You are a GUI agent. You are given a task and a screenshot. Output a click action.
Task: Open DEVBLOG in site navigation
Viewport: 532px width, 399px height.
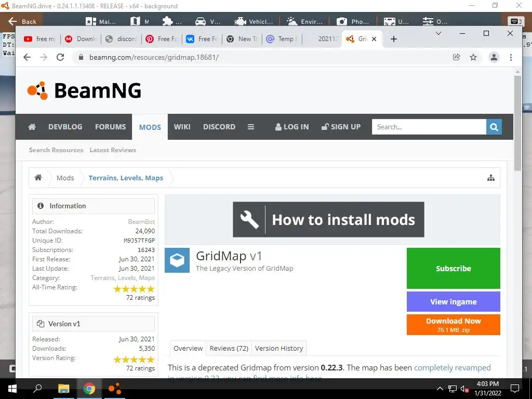[x=65, y=127]
